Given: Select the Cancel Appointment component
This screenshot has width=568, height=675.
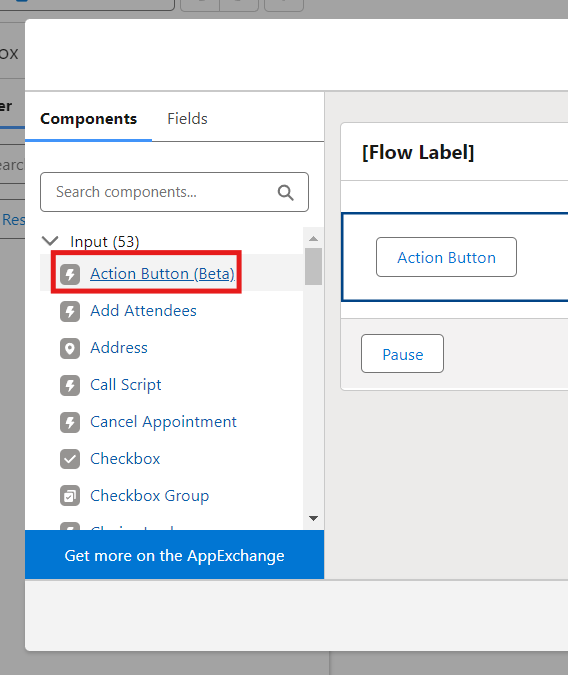Looking at the screenshot, I should point(163,422).
